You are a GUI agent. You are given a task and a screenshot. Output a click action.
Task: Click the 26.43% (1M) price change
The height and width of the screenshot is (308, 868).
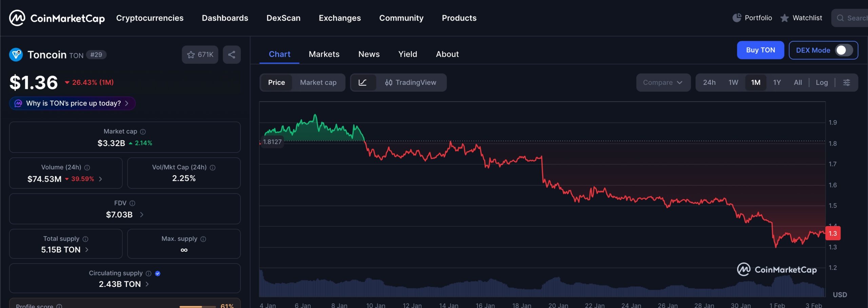[89, 82]
